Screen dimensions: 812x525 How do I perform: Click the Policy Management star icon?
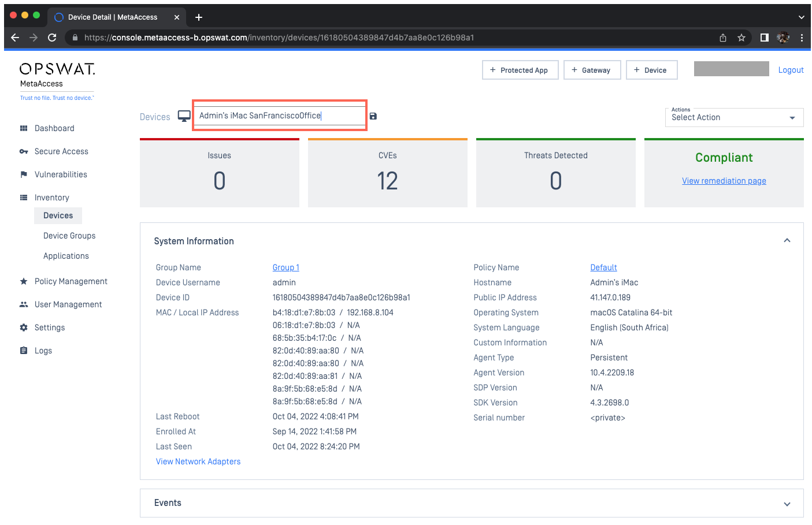24,281
